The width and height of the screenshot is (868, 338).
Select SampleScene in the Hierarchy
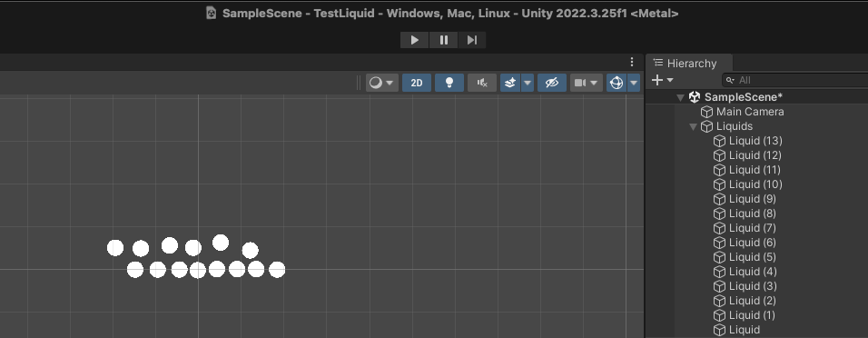coord(743,97)
